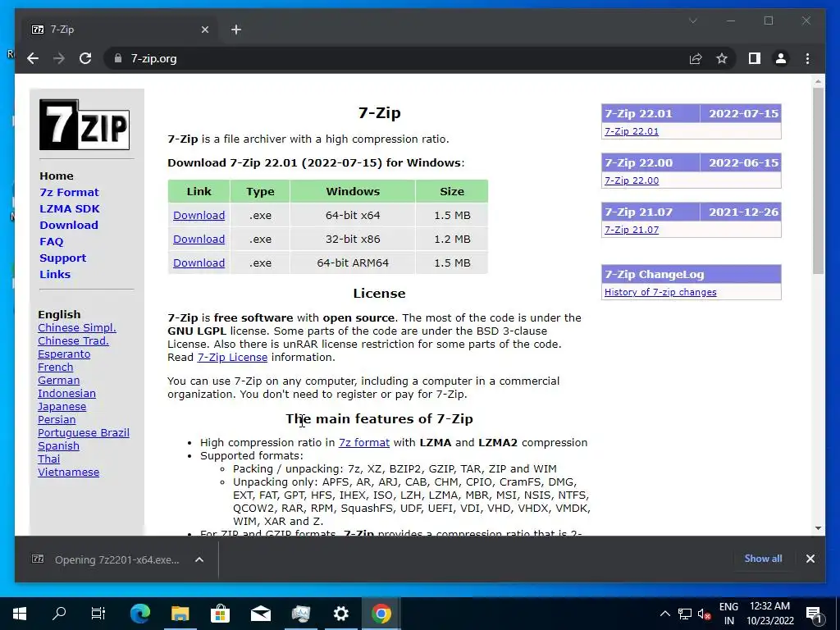Download the 64-bit x64 .exe
The image size is (840, 630).
pos(199,216)
